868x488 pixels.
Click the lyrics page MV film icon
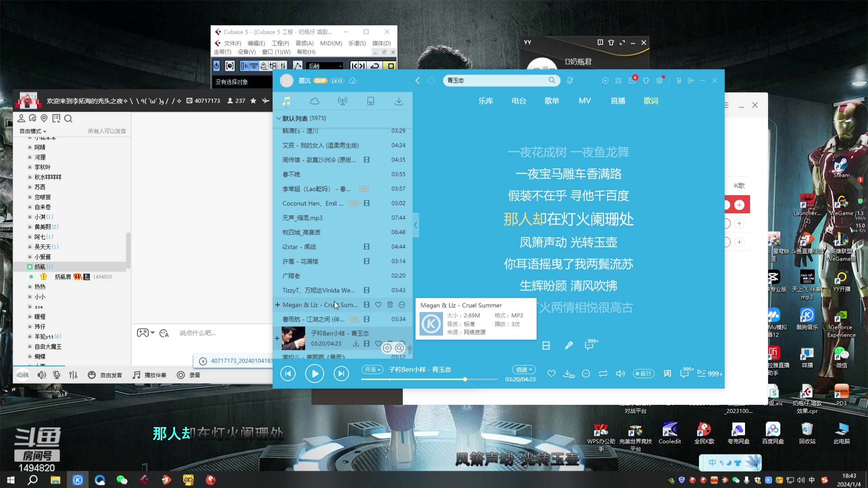[x=546, y=346]
